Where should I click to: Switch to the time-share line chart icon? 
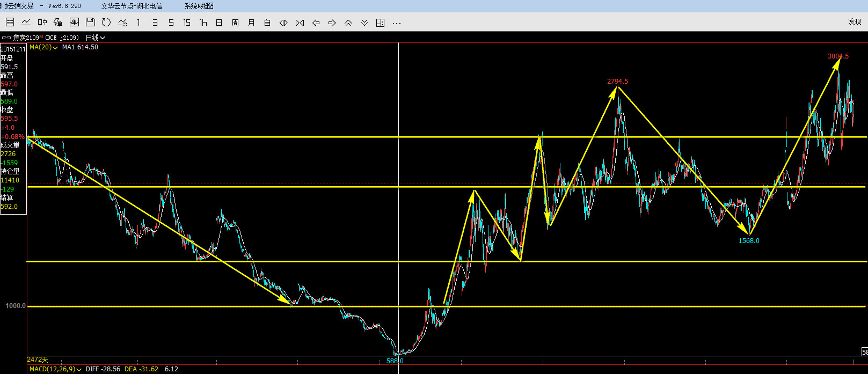tap(26, 23)
